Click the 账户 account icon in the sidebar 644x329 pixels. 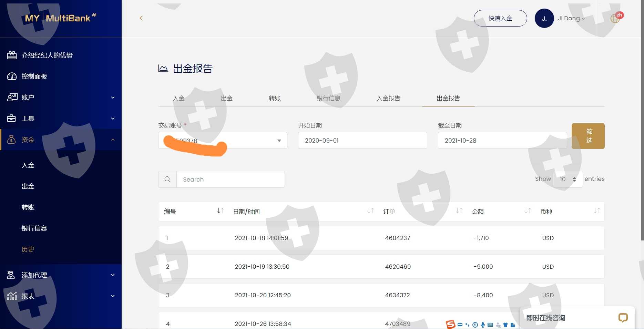tap(12, 97)
